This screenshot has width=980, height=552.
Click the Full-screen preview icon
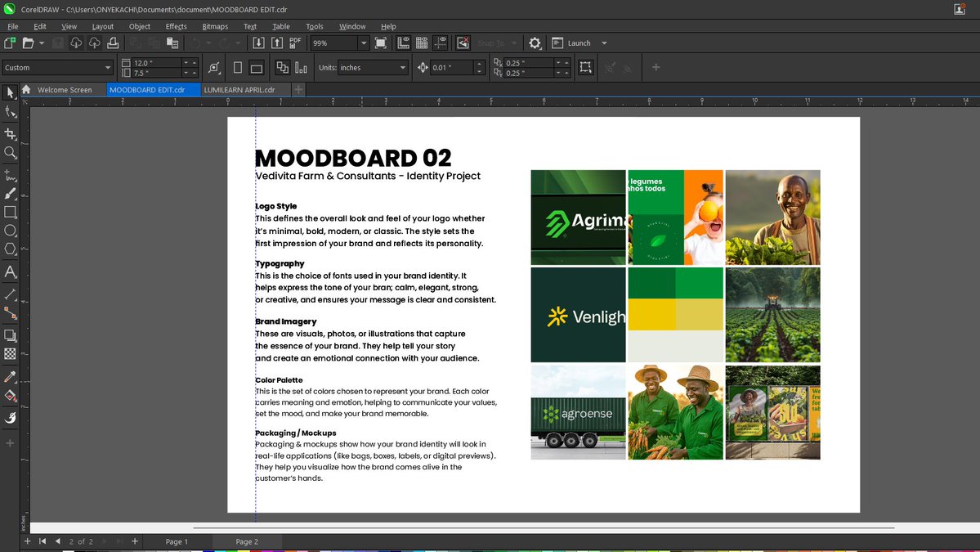point(381,43)
